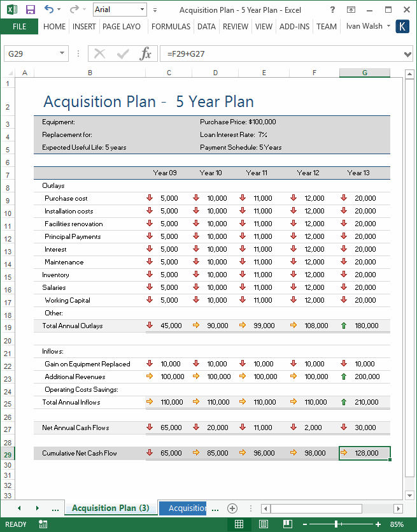This screenshot has height=532, width=417.
Task: Open the FILE backstage view
Action: (x=20, y=27)
